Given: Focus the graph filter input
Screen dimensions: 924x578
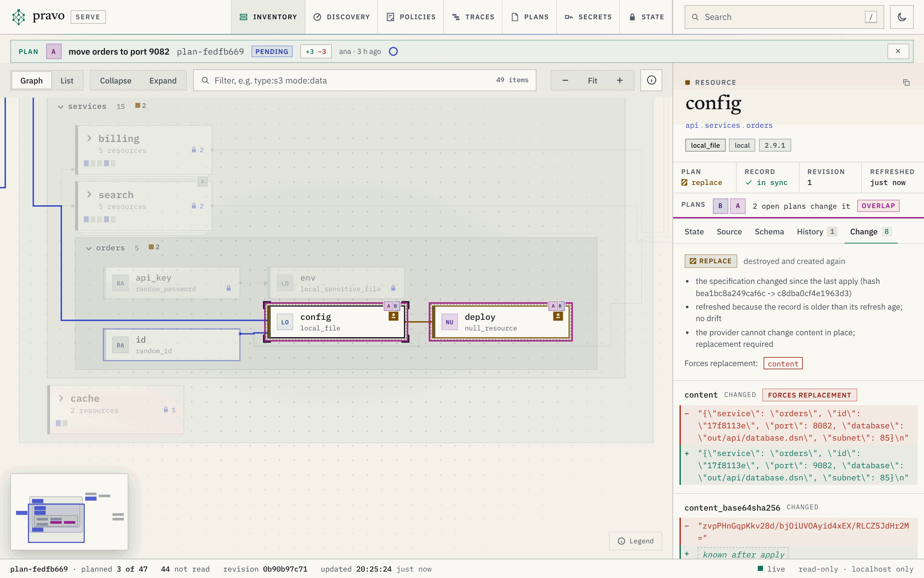Looking at the screenshot, I should [x=365, y=80].
